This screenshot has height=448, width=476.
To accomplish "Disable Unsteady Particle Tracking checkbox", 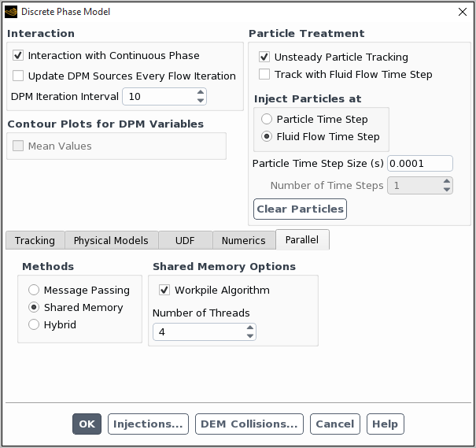I will (264, 57).
